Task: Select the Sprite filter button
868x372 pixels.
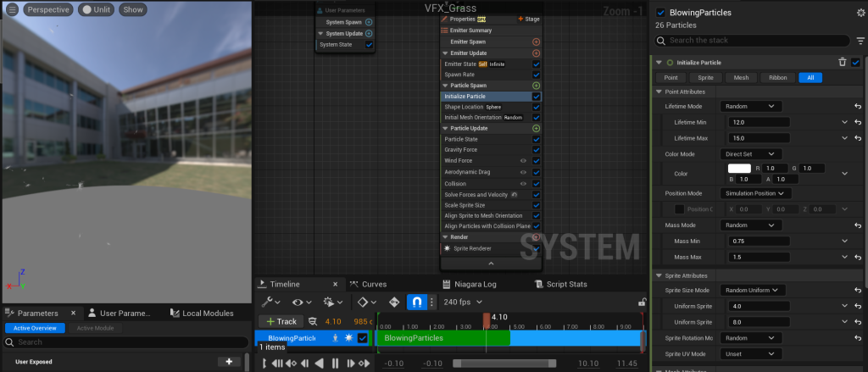Action: (705, 77)
